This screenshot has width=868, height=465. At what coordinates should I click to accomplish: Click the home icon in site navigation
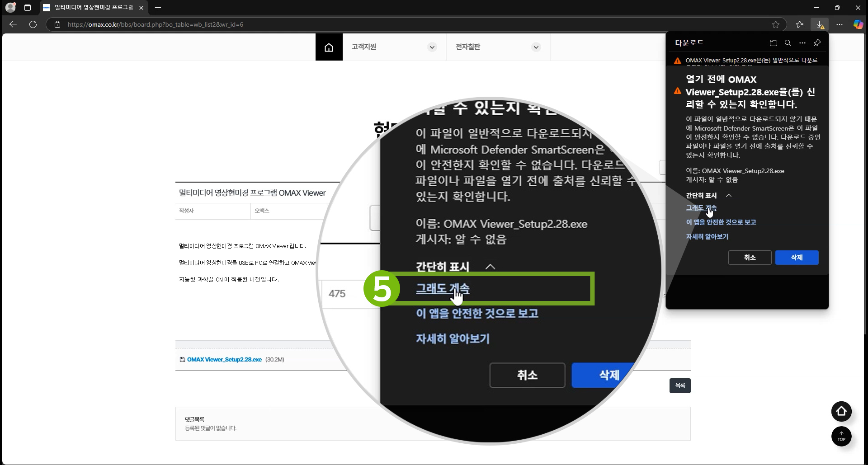[329, 47]
